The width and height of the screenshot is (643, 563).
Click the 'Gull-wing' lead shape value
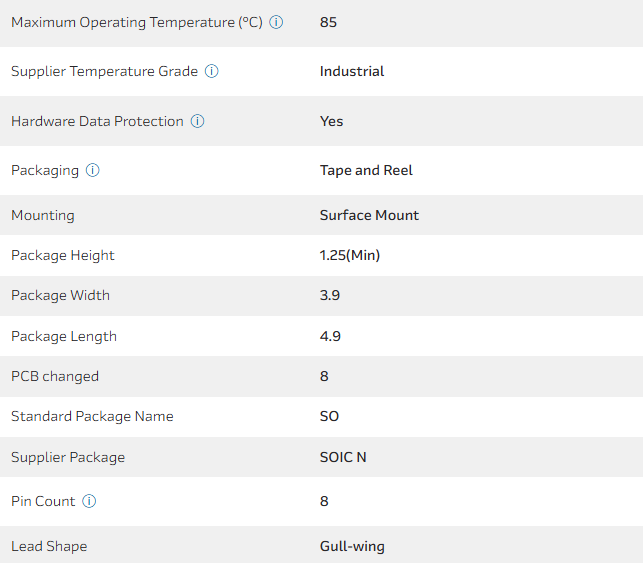pyautogui.click(x=352, y=546)
